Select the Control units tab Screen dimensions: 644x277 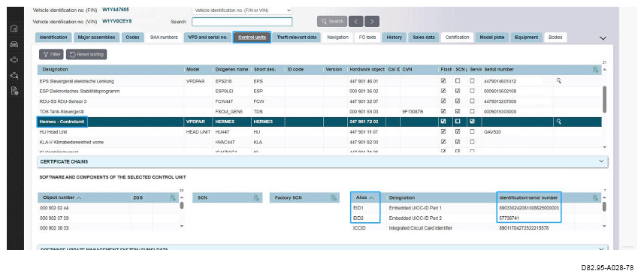pyautogui.click(x=252, y=38)
